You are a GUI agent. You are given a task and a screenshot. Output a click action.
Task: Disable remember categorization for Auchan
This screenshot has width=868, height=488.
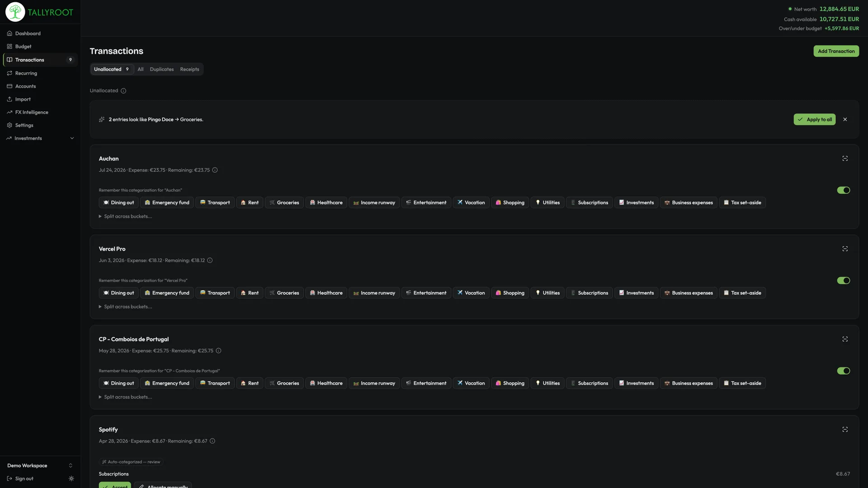point(844,190)
